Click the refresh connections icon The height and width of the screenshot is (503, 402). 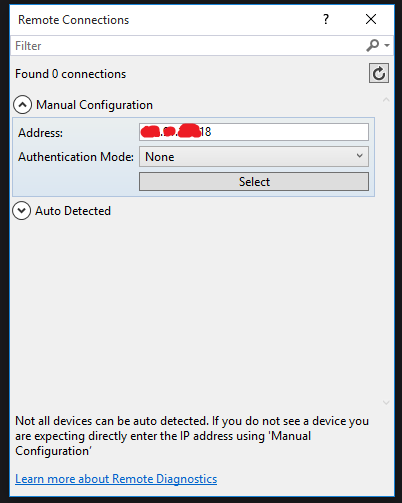pos(379,73)
